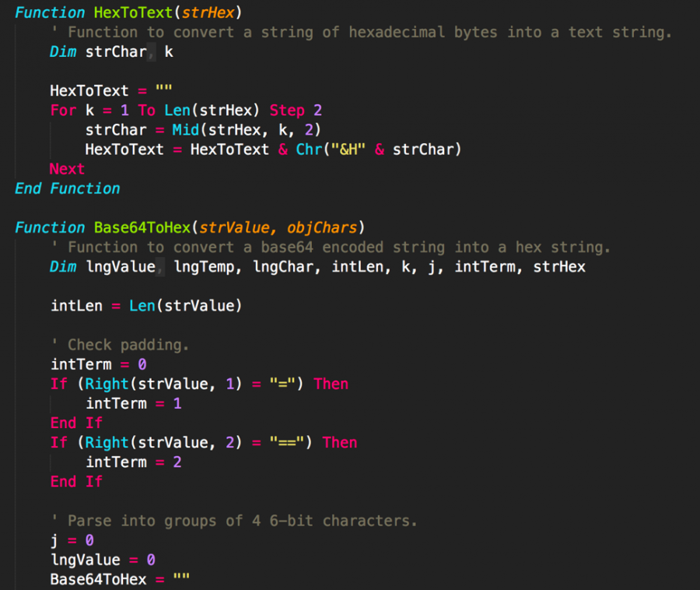Click the End Function line of HexToText
This screenshot has width=700, height=590.
(67, 188)
